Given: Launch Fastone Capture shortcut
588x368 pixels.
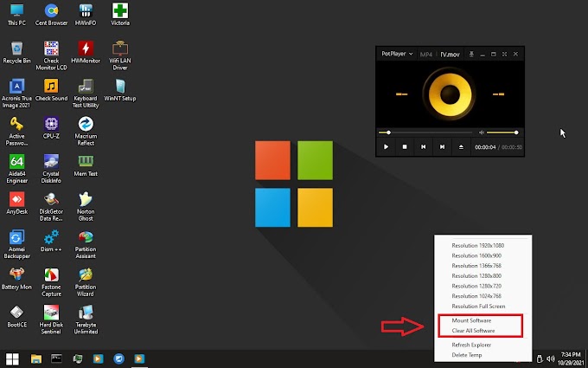Looking at the screenshot, I should click(x=51, y=282).
